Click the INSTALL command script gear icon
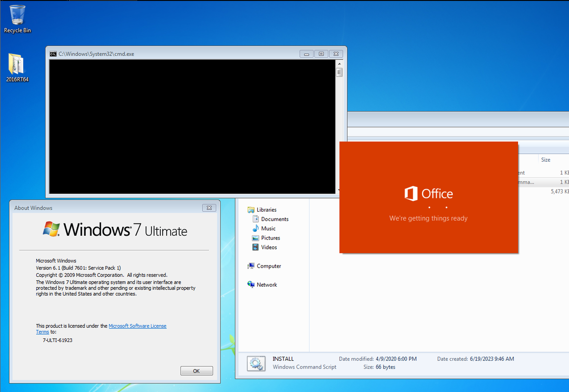The width and height of the screenshot is (569, 392). click(256, 363)
